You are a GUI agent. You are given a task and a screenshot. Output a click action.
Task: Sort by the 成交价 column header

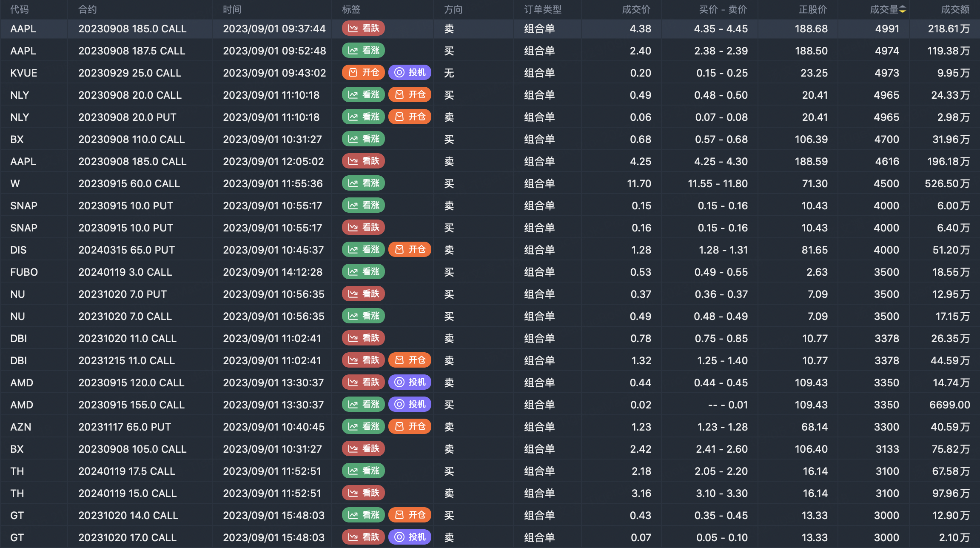tap(635, 9)
